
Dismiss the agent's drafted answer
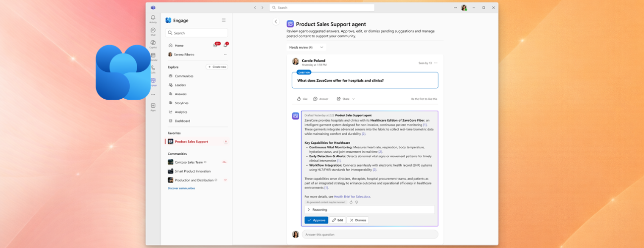click(358, 220)
